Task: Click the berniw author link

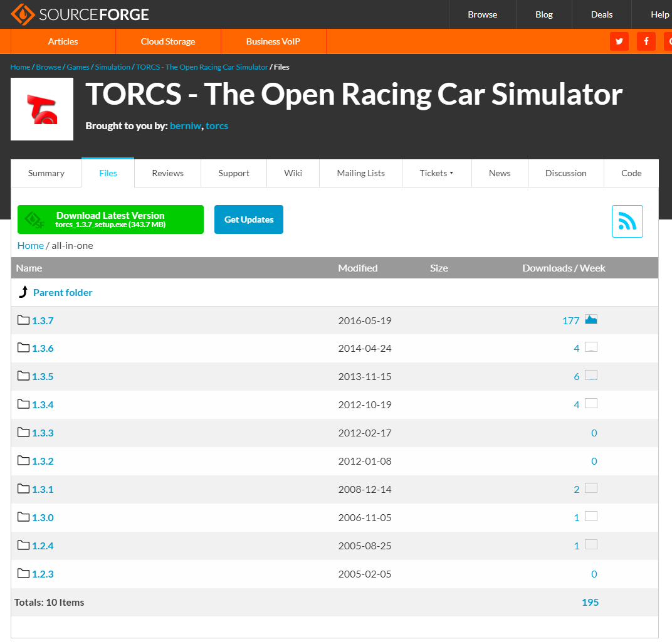Action: pyautogui.click(x=186, y=126)
